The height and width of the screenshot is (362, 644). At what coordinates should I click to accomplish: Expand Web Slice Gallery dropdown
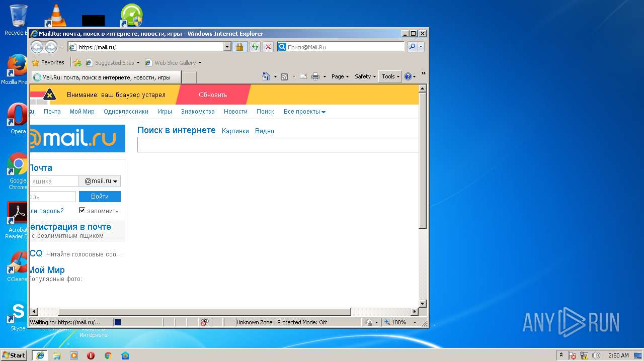click(200, 63)
